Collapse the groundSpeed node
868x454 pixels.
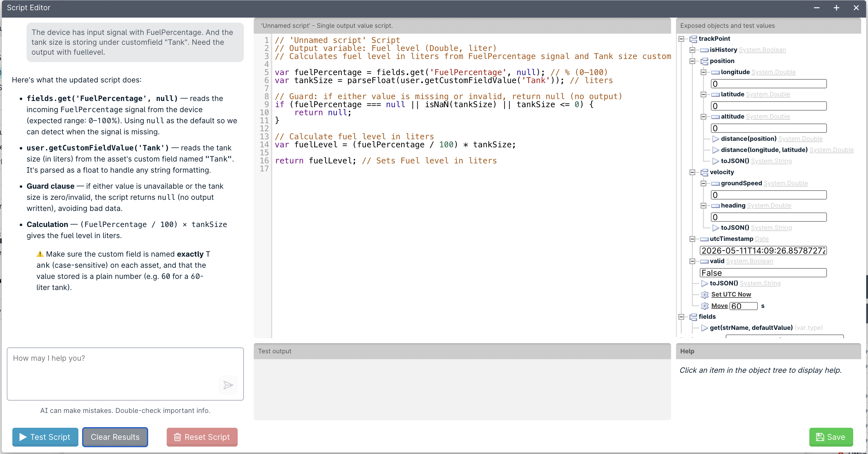pos(703,183)
